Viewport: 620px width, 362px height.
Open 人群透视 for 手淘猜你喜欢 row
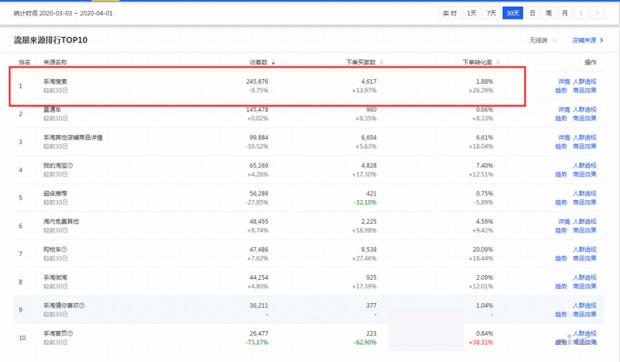[x=585, y=305]
